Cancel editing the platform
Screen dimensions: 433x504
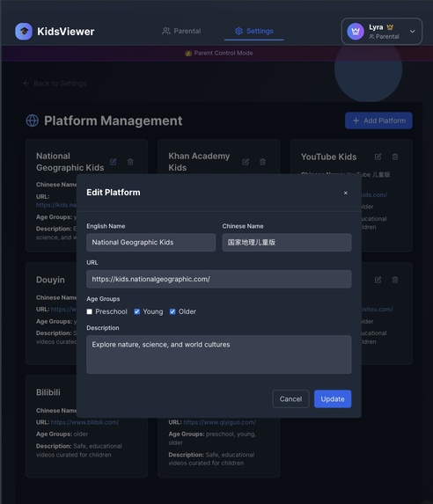coord(290,399)
